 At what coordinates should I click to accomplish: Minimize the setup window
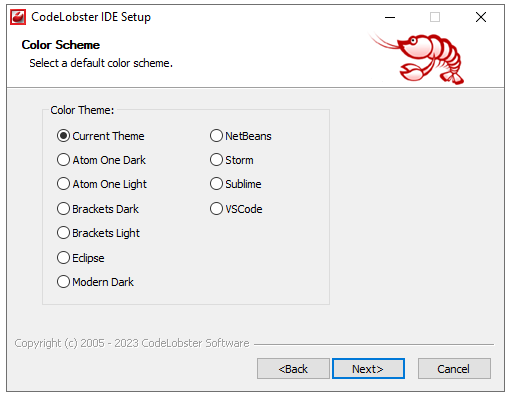390,17
